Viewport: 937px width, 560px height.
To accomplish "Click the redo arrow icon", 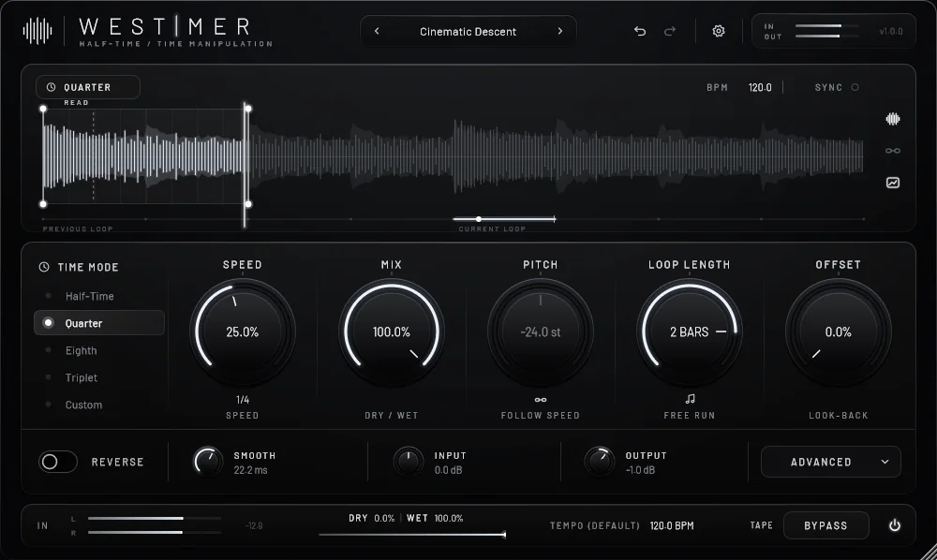I will click(670, 31).
